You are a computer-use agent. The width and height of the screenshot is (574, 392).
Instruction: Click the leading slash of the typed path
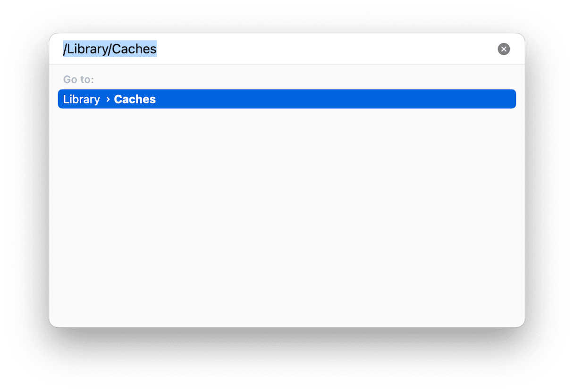coord(65,49)
